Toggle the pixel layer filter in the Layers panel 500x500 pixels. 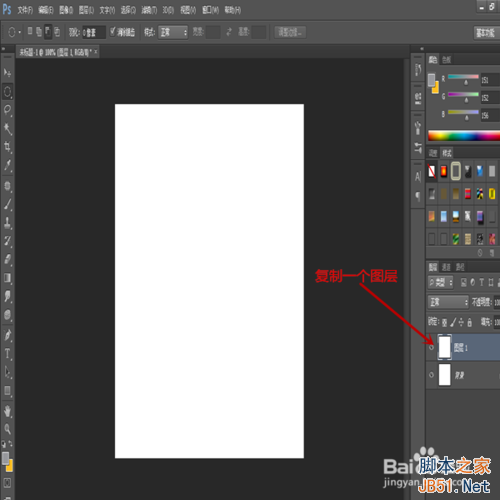point(463,283)
